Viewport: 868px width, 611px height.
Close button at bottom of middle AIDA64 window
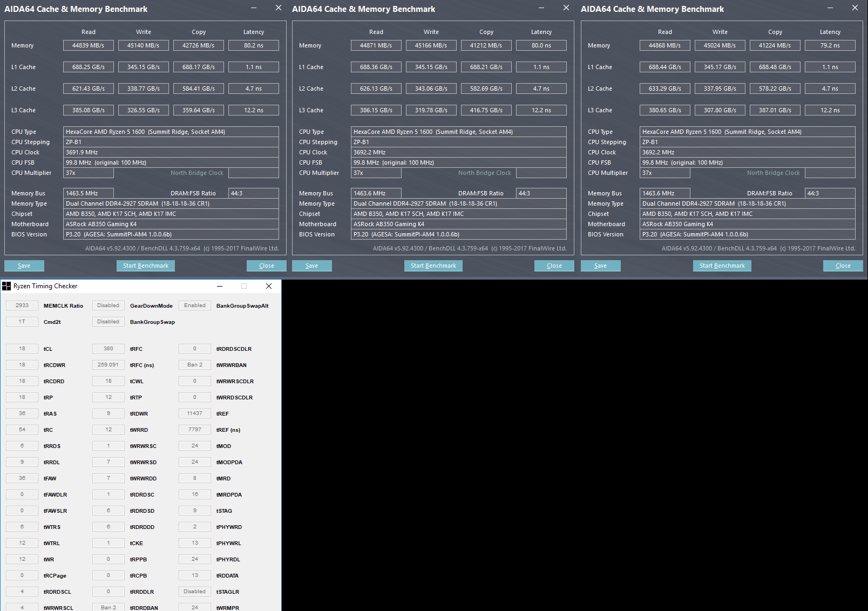point(554,266)
